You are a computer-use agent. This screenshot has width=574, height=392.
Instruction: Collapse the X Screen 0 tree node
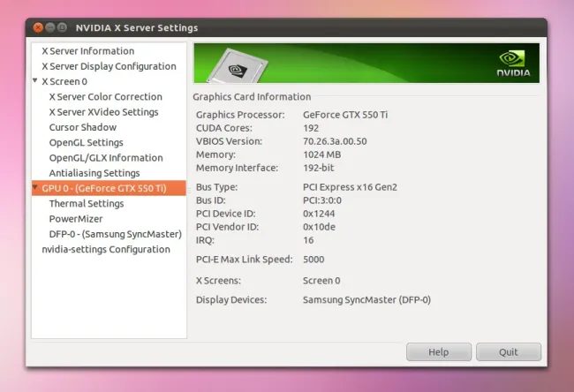(36, 82)
